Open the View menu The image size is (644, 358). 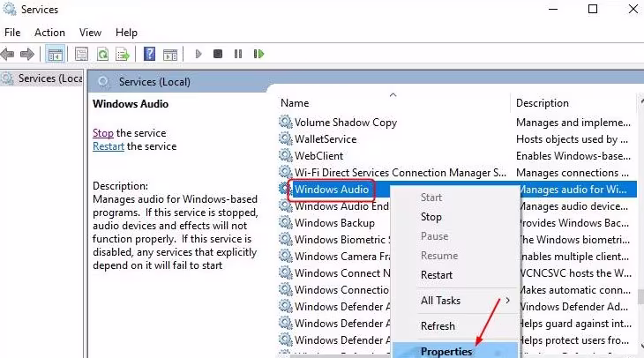[90, 33]
